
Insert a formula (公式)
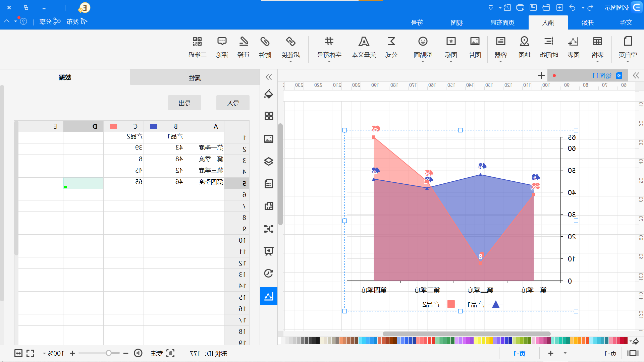pyautogui.click(x=391, y=47)
